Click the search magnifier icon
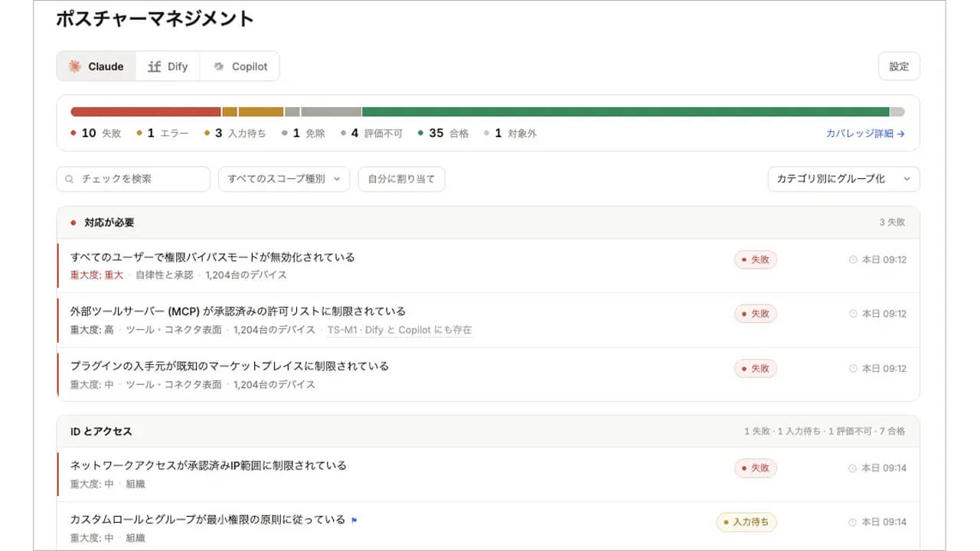This screenshot has height=551, width=980. click(70, 179)
